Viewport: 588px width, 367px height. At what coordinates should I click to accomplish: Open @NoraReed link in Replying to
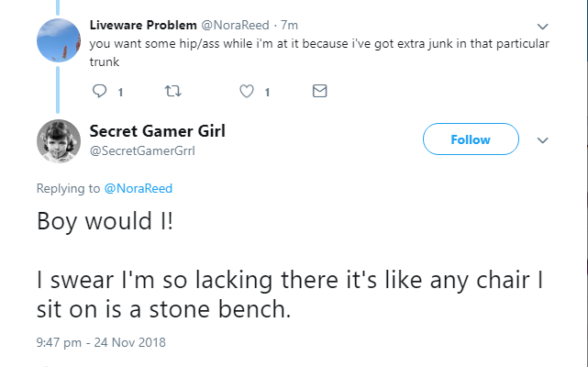tap(138, 188)
